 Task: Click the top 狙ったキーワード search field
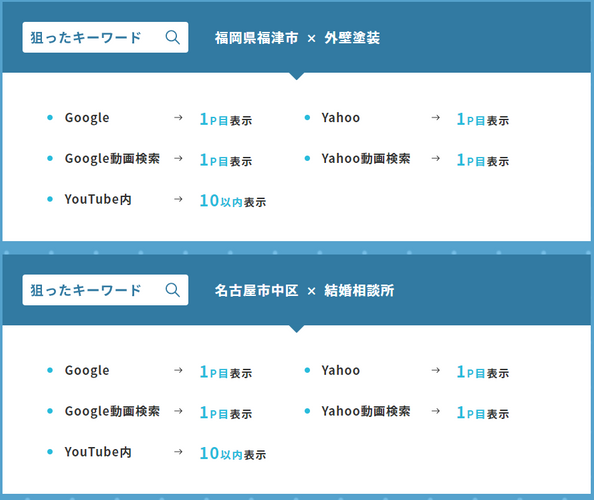coord(105,38)
